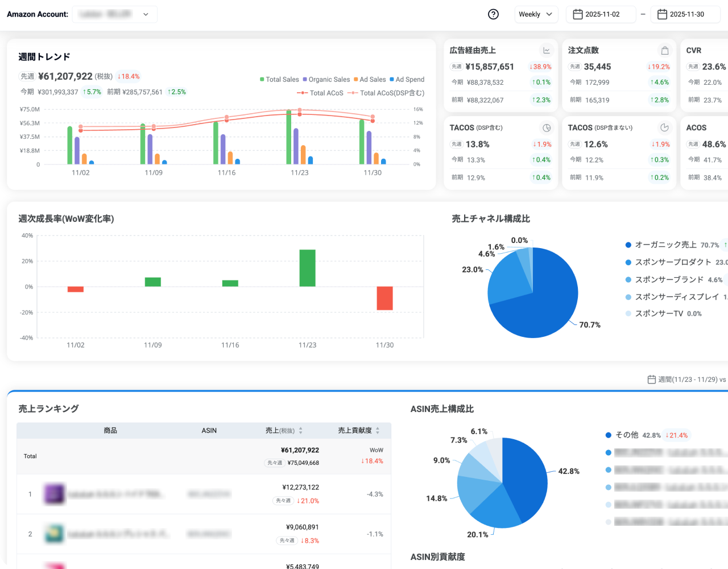
Task: Toggle スポンサープロダクト pie legend entry
Action: point(668,262)
